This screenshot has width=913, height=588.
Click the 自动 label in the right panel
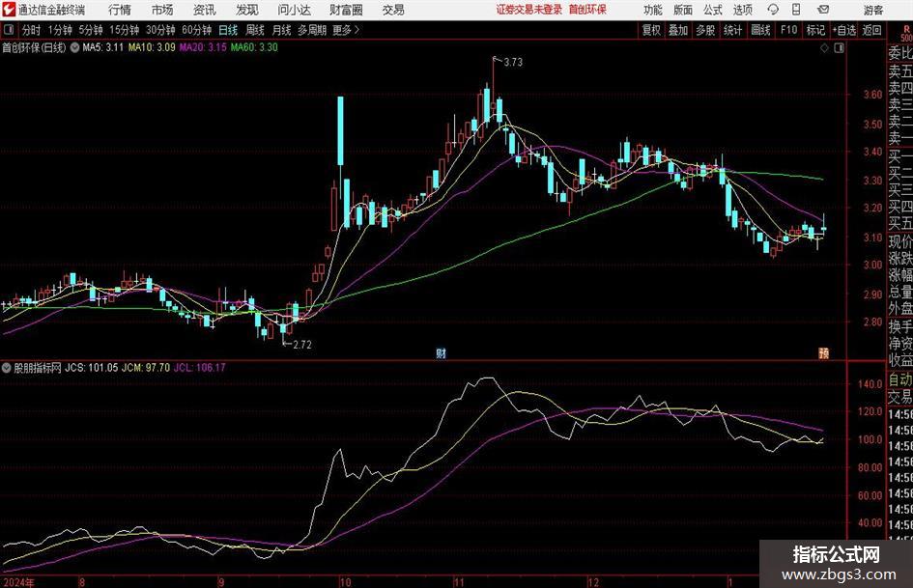tap(900, 379)
